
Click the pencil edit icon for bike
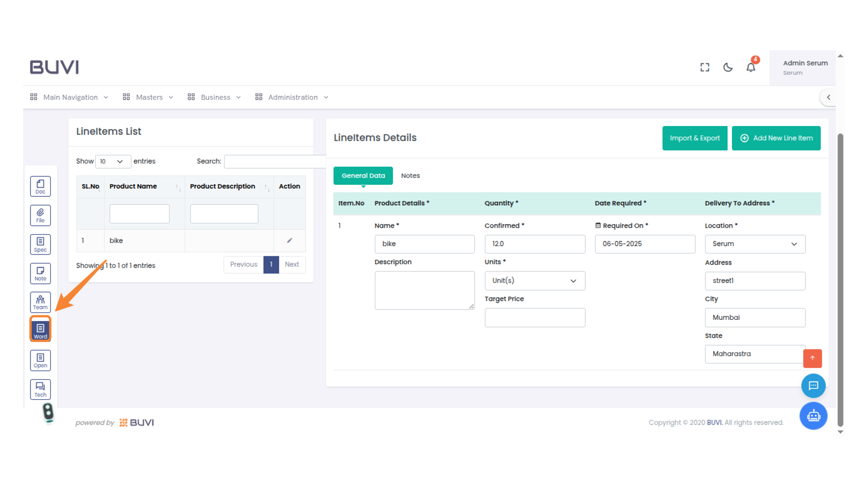pyautogui.click(x=289, y=240)
